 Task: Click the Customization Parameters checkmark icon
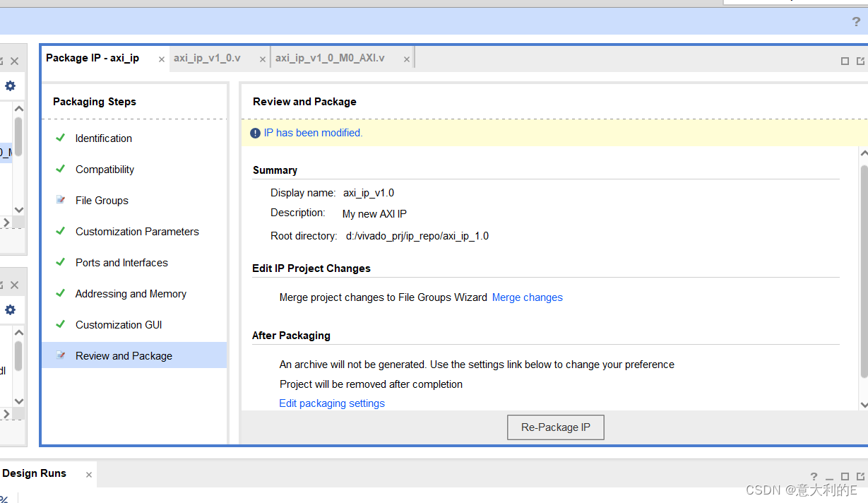(x=61, y=231)
